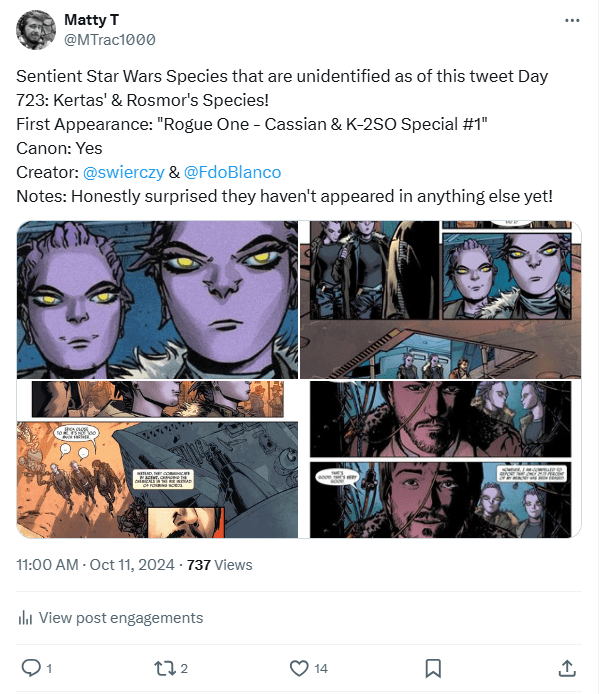The width and height of the screenshot is (601, 694).
Task: Click the reply speech bubble icon
Action: tap(31, 667)
